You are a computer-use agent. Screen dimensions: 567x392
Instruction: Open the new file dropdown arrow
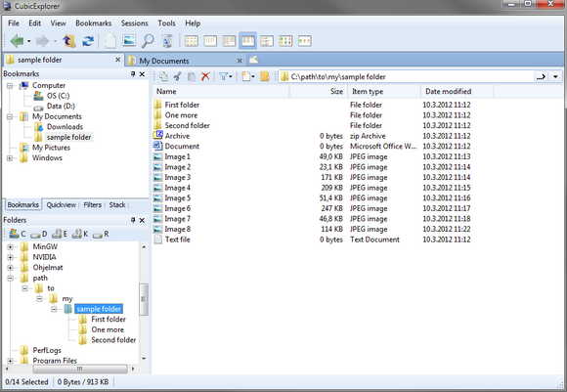point(253,76)
